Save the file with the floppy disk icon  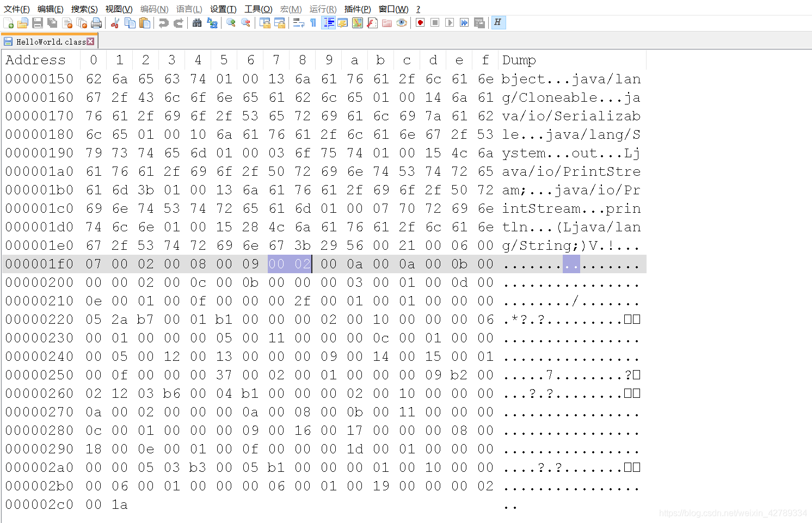point(38,23)
